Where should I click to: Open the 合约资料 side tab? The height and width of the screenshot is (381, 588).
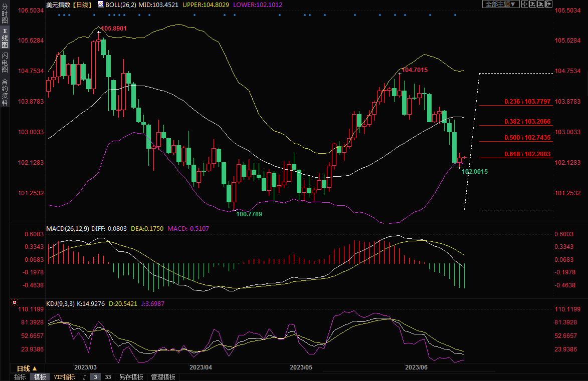pyautogui.click(x=5, y=92)
